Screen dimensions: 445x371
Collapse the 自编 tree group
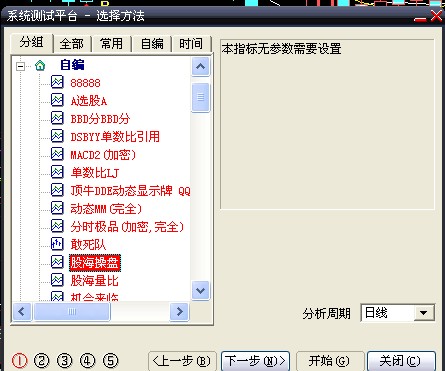click(20, 66)
